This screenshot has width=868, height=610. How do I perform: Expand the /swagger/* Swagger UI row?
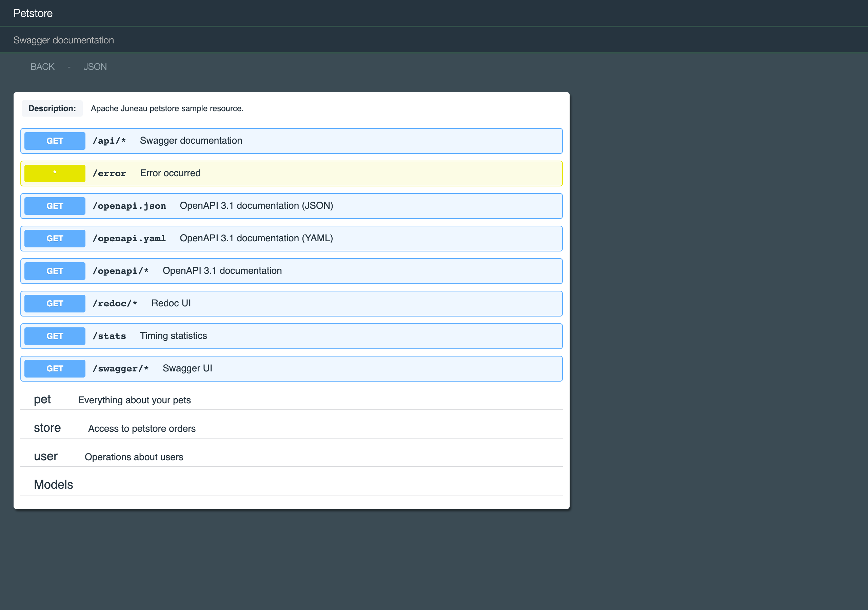pyautogui.click(x=292, y=368)
